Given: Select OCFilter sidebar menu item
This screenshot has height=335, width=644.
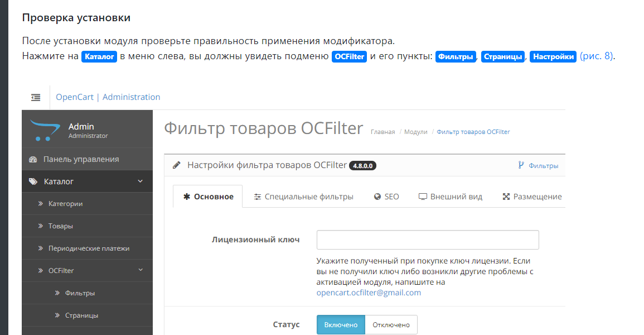Looking at the screenshot, I should [87, 270].
